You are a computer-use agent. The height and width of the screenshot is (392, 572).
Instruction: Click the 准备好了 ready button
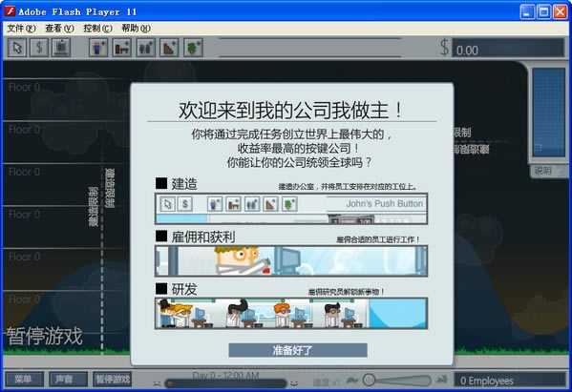pyautogui.click(x=298, y=350)
